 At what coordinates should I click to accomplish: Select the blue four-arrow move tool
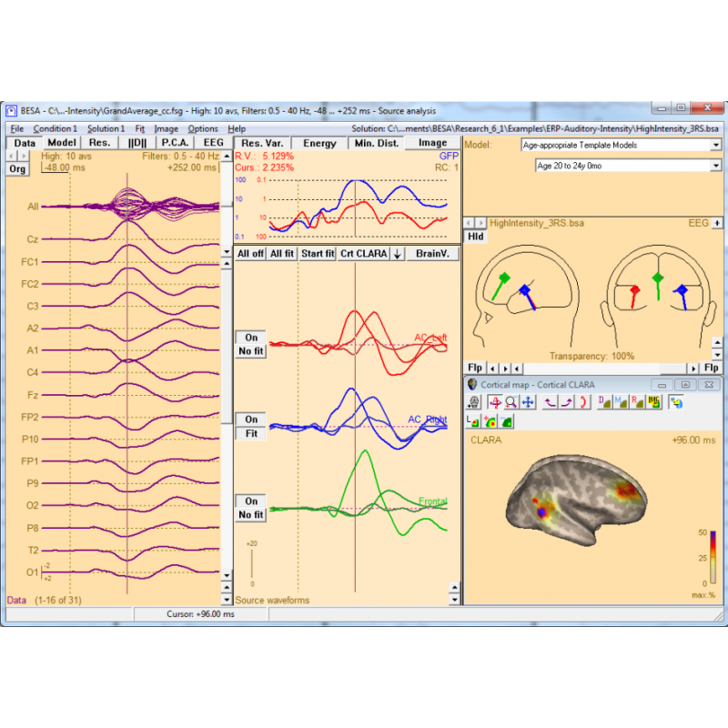click(x=528, y=402)
